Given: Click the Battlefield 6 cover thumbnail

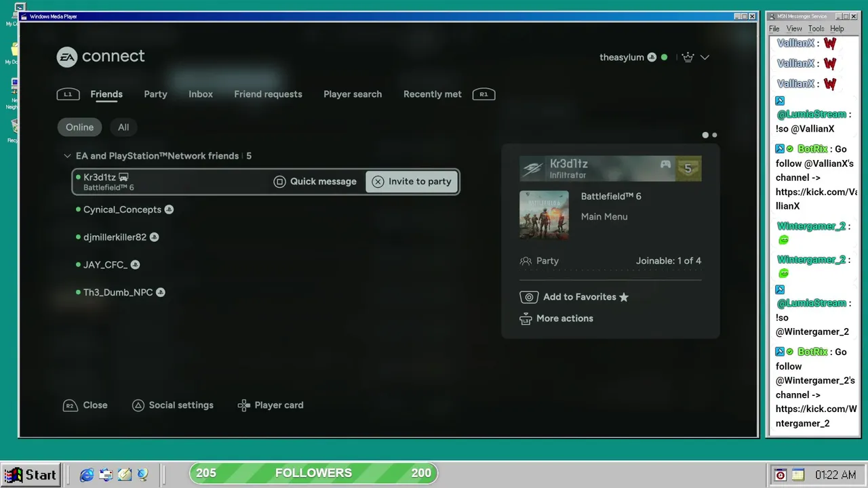Looking at the screenshot, I should tap(544, 215).
